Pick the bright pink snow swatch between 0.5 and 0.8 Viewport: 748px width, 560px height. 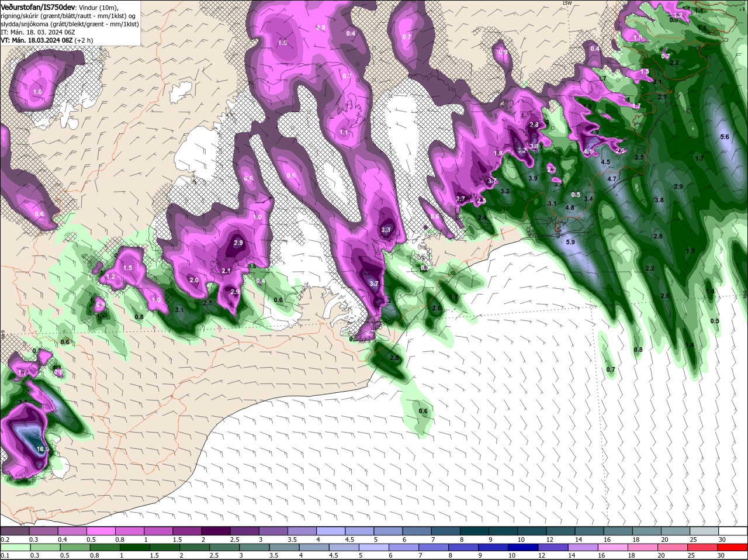101,531
